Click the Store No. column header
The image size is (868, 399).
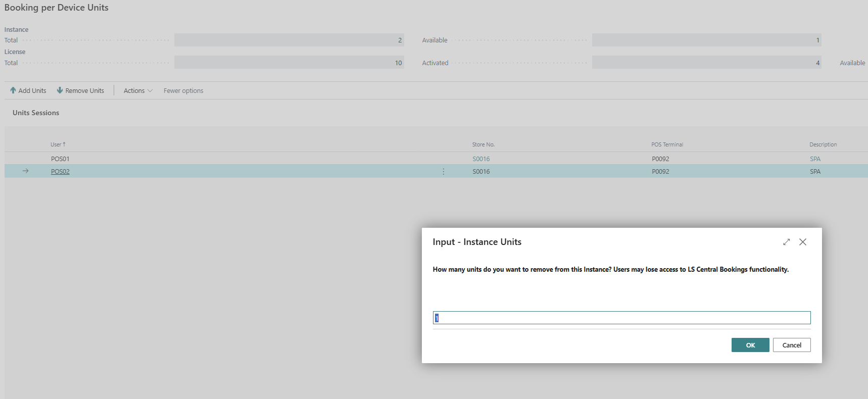click(483, 144)
